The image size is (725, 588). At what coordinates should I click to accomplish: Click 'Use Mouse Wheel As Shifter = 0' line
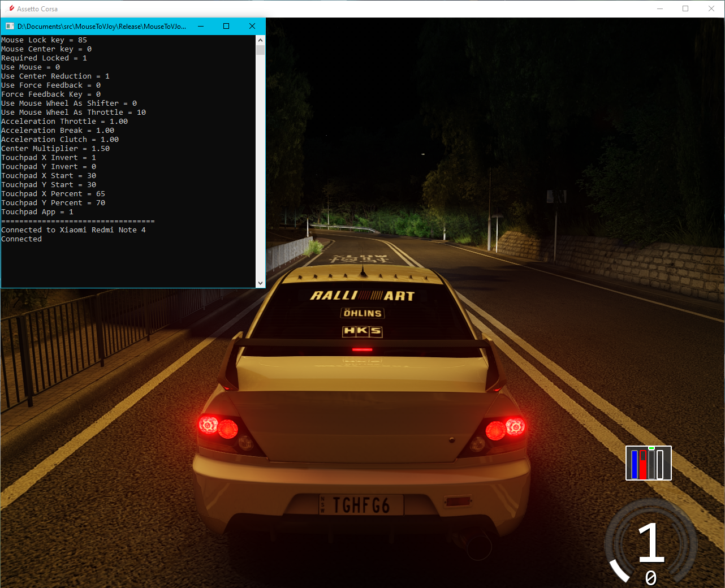pyautogui.click(x=69, y=103)
